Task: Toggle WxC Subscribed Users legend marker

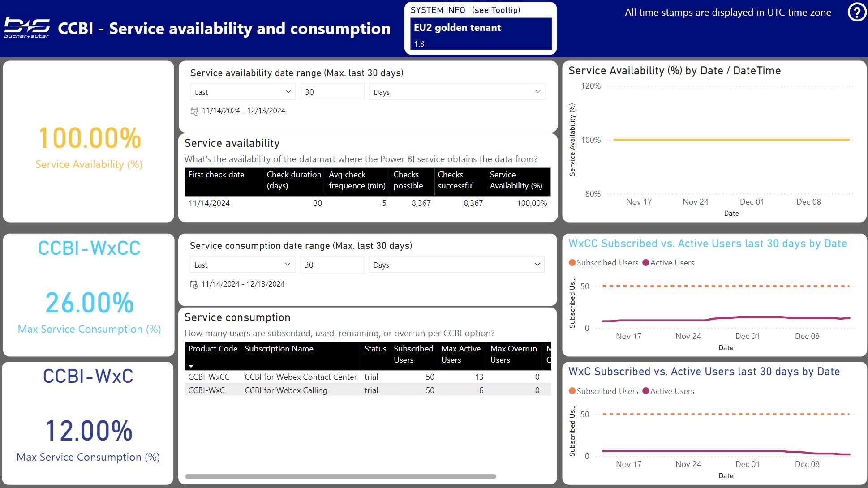Action: pos(572,391)
